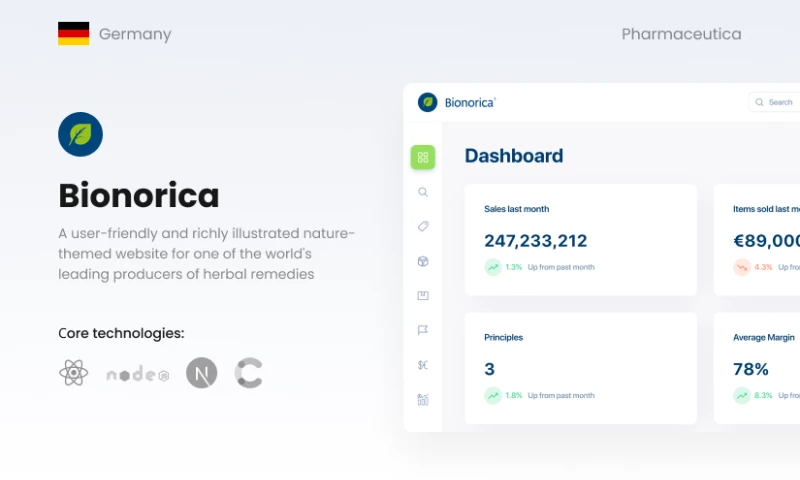Click the React technology icon
Screen dimensions: 800x480
(x=73, y=373)
